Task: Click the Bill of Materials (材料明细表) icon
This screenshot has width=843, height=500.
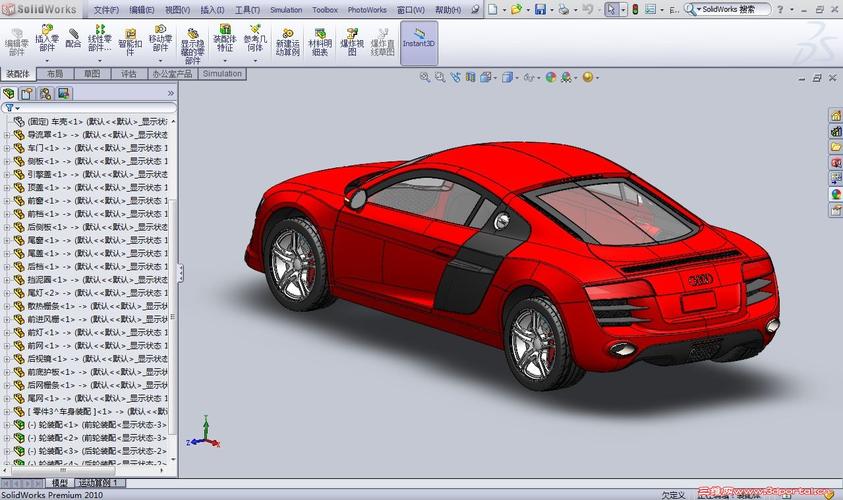Action: pos(319,41)
